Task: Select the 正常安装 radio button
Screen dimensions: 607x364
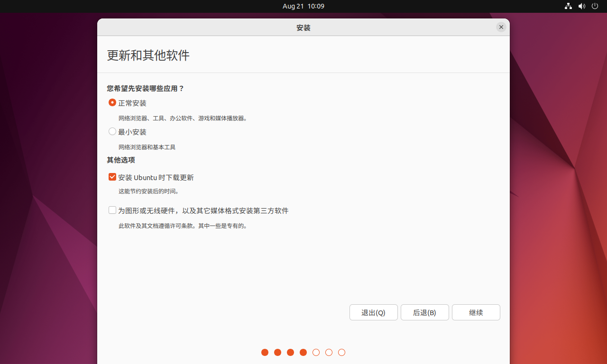Action: [x=112, y=102]
